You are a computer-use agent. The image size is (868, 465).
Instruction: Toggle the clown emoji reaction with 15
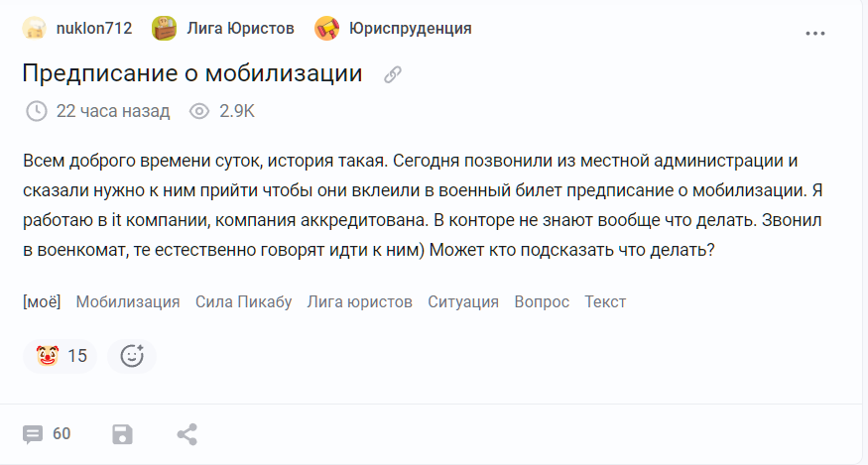click(x=61, y=356)
